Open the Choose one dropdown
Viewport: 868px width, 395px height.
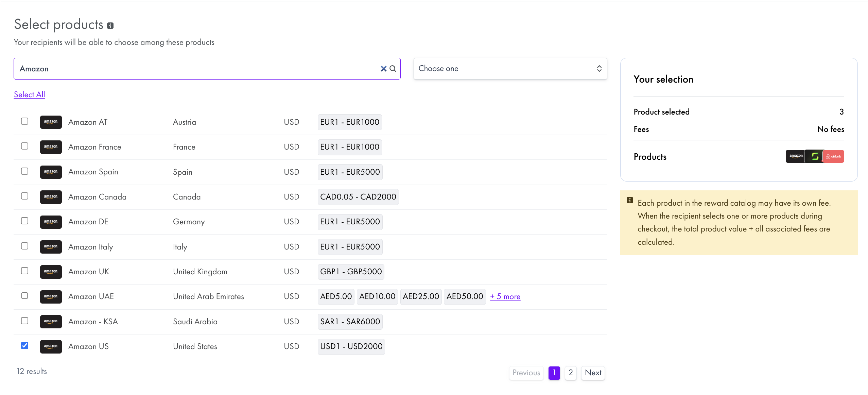[x=510, y=69]
